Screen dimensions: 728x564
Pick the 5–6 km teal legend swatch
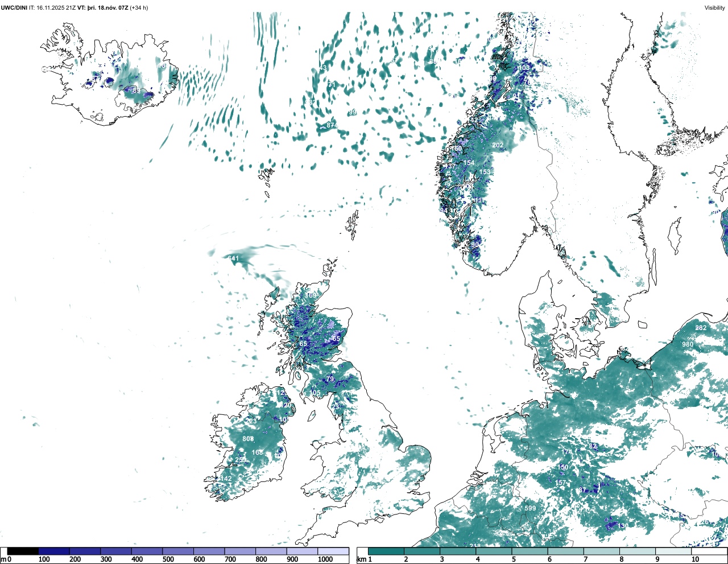click(530, 551)
